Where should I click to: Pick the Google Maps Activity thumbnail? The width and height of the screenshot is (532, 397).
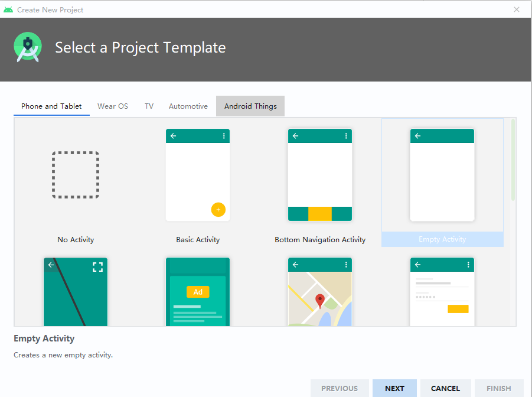pos(320,292)
